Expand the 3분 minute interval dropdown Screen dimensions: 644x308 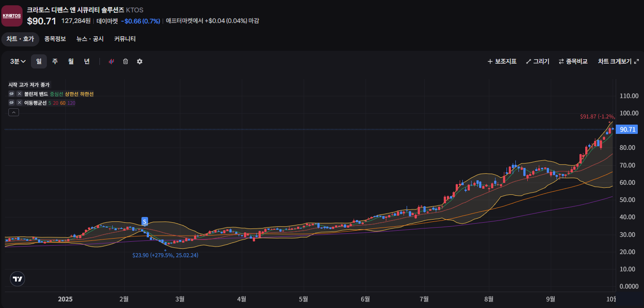click(x=18, y=61)
